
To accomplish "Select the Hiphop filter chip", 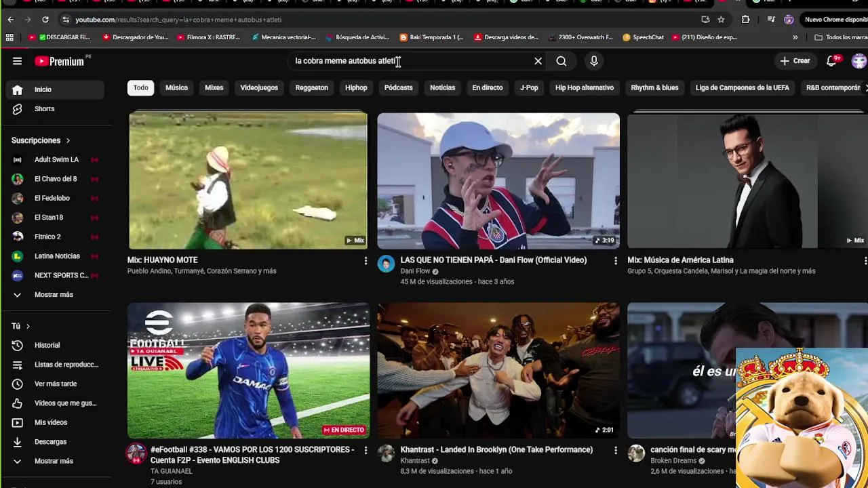I will (x=356, y=87).
